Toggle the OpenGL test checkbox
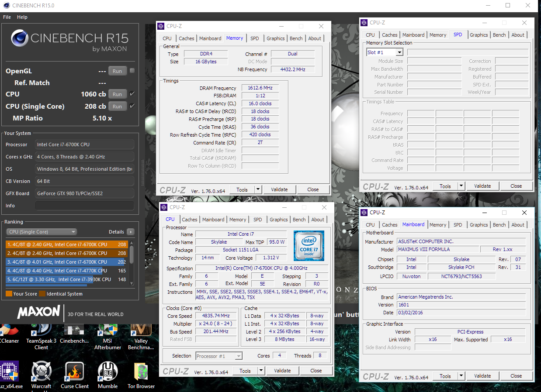The height and width of the screenshot is (392, 541). coord(132,71)
